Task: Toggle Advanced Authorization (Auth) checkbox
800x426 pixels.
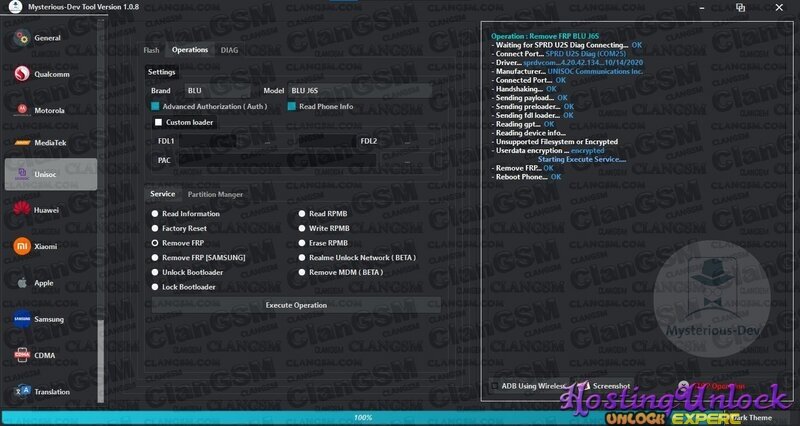Action: [x=156, y=106]
